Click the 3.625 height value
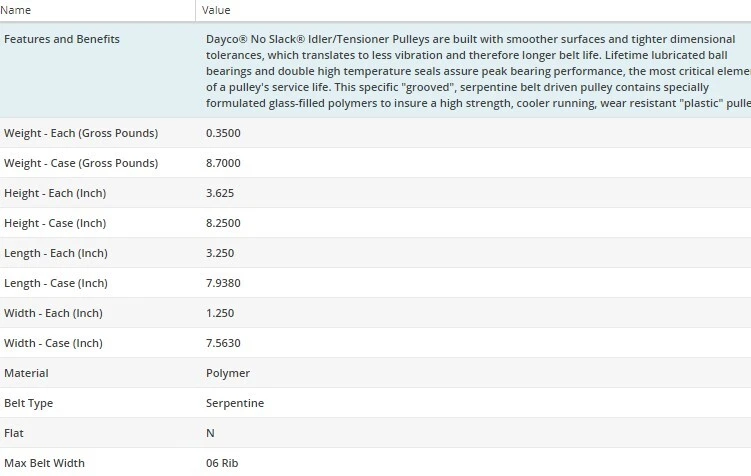 [x=220, y=193]
